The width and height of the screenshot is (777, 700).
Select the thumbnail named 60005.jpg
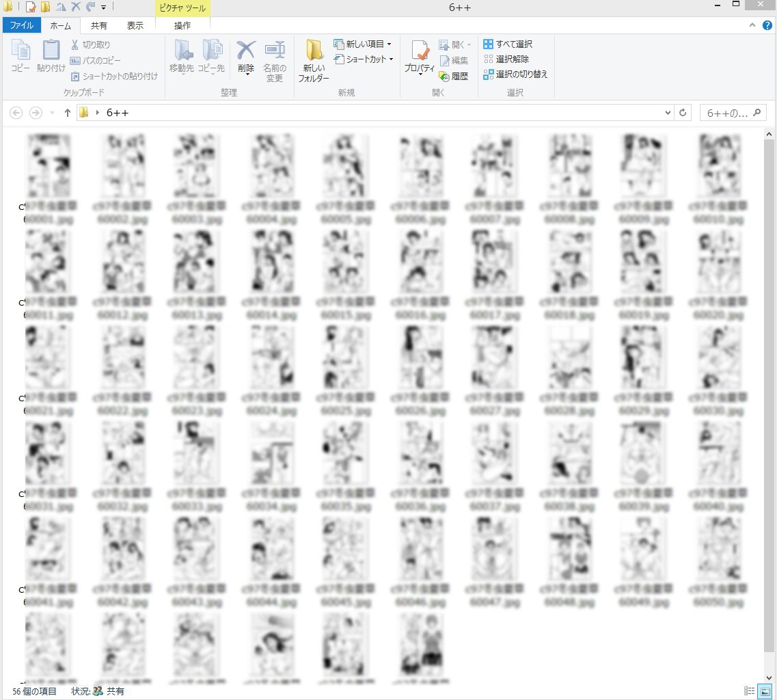click(x=345, y=166)
